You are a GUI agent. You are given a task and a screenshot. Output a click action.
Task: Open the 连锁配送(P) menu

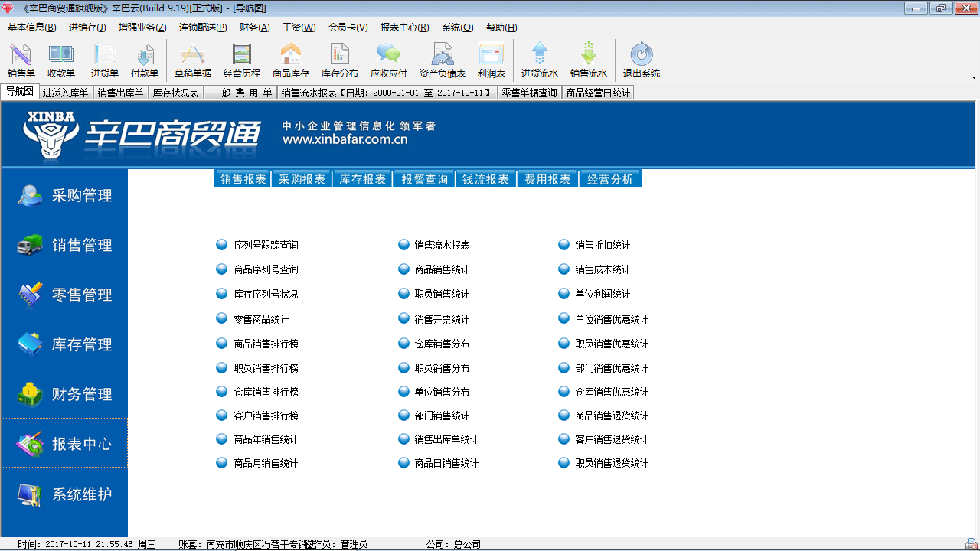(203, 28)
